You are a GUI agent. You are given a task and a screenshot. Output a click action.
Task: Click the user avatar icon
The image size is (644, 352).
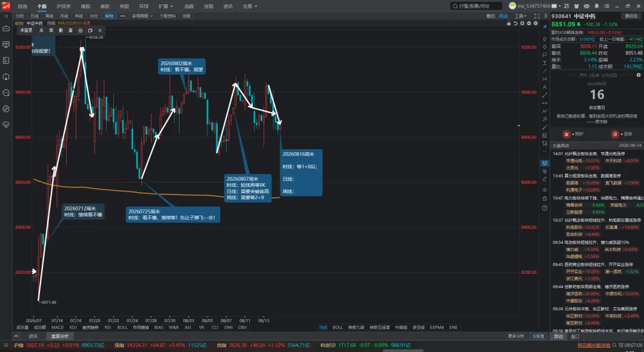click(512, 6)
